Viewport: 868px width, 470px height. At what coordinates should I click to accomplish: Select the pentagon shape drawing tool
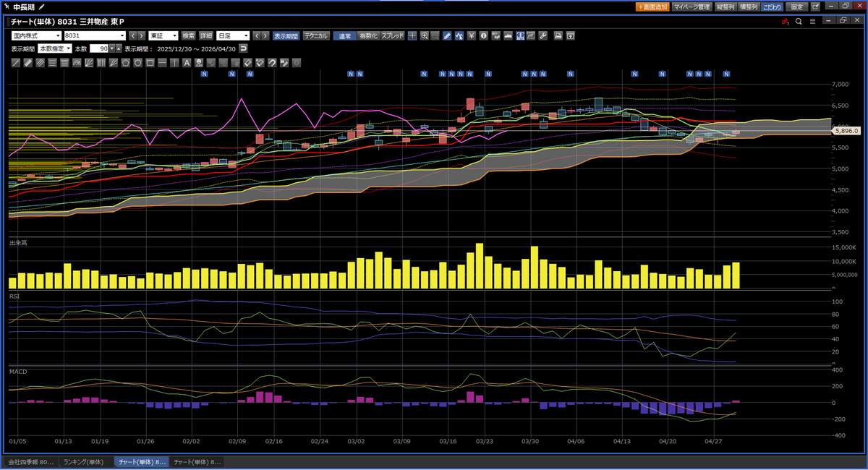(x=126, y=63)
